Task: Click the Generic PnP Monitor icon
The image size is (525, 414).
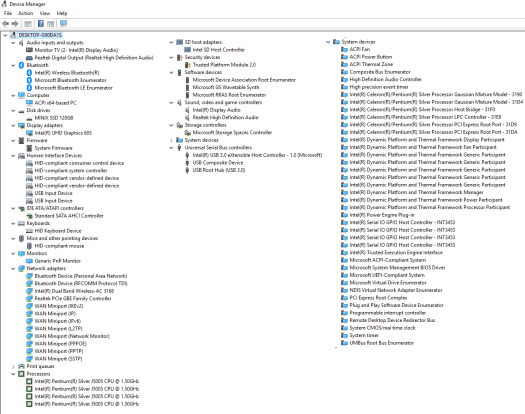Action: pos(29,261)
